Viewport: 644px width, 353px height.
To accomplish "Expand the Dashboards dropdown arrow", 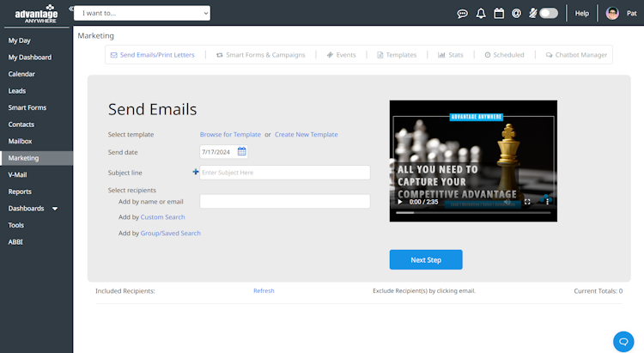I will [55, 209].
